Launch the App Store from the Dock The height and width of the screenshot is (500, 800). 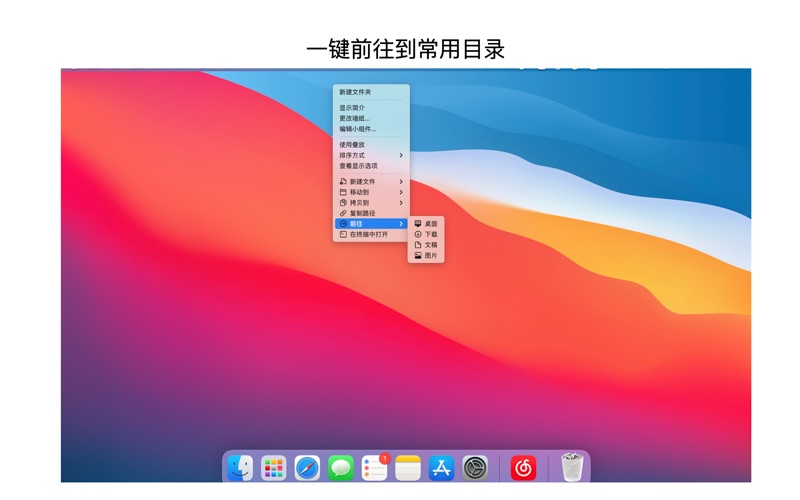442,467
